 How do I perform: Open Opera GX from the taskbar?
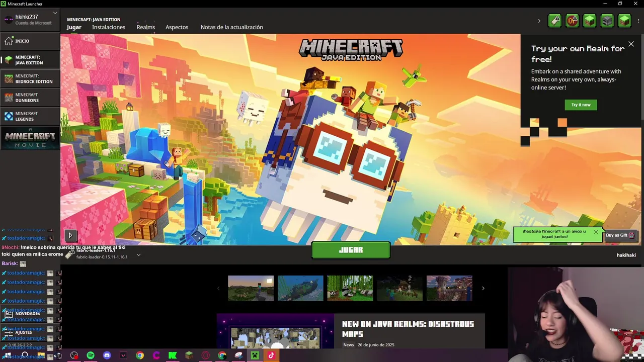205,355
